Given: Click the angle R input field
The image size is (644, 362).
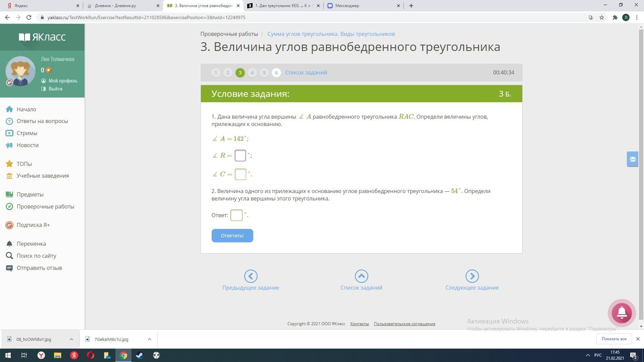Looking at the screenshot, I should pos(240,156).
